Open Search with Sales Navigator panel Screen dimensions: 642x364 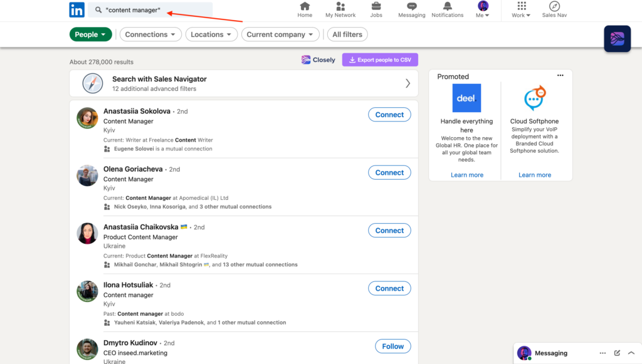(245, 83)
